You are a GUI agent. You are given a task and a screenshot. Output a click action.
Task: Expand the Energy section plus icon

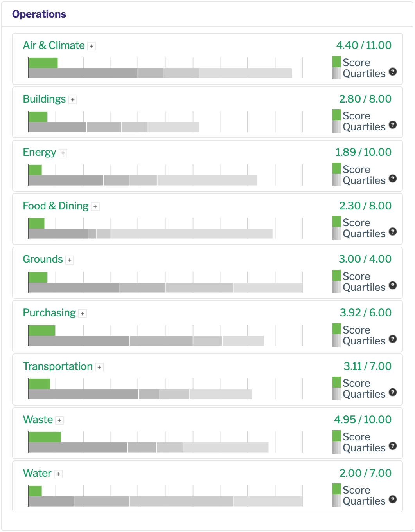(63, 153)
